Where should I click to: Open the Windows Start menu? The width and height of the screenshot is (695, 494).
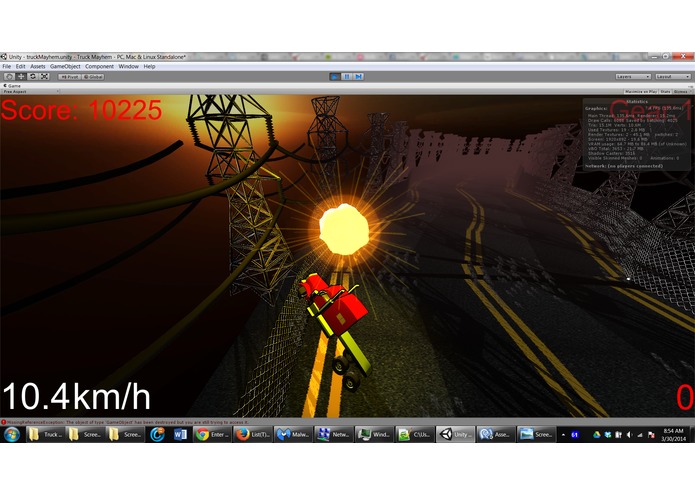[12, 435]
